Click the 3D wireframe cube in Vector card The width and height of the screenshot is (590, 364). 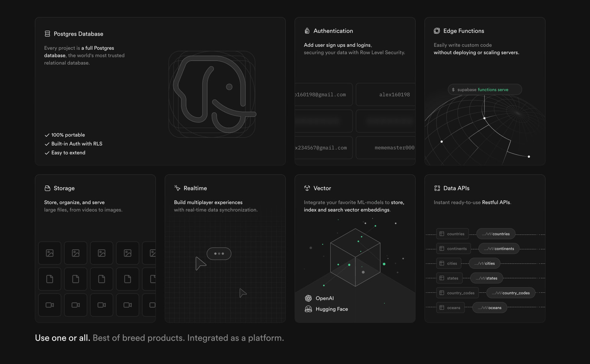pyautogui.click(x=355, y=258)
